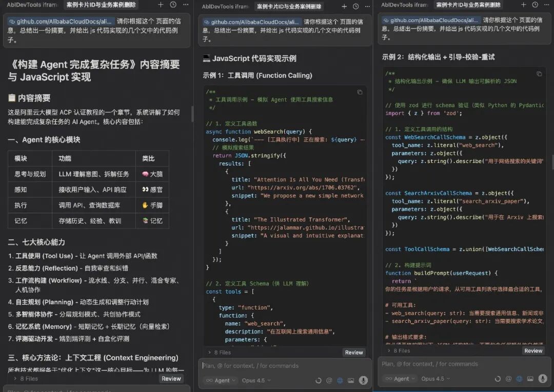Select 案例卡片ID与业务案例删除 tab in left panel
This screenshot has width=554, height=392.
(x=101, y=5)
